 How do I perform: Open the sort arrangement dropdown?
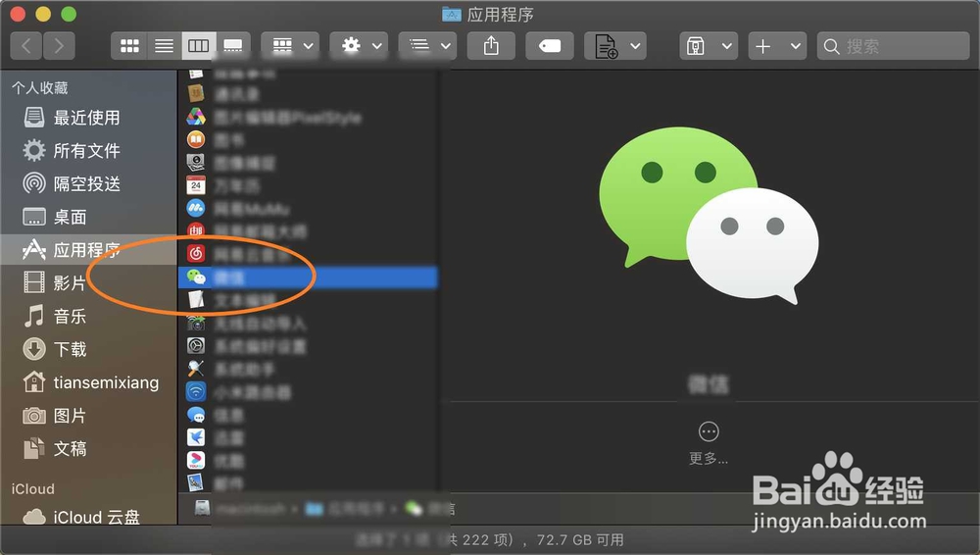point(427,46)
